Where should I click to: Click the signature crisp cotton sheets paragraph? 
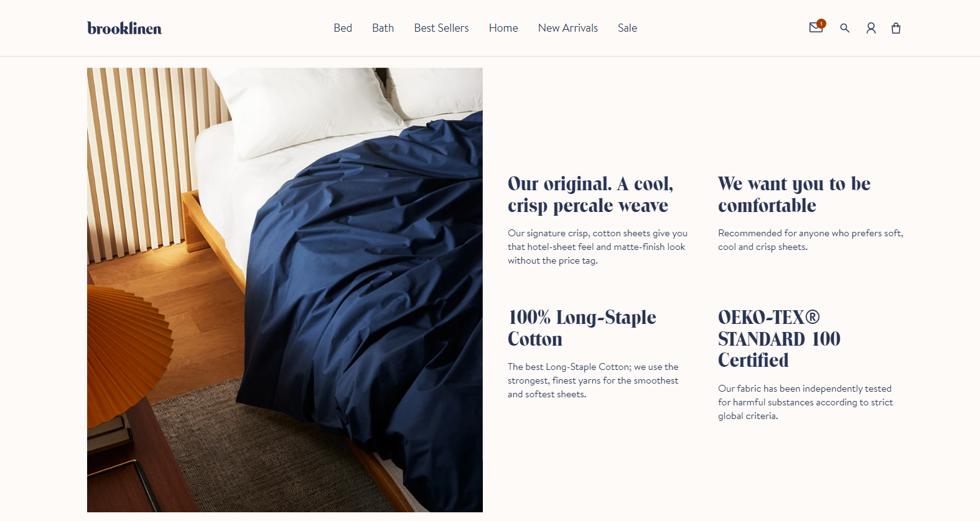[597, 247]
